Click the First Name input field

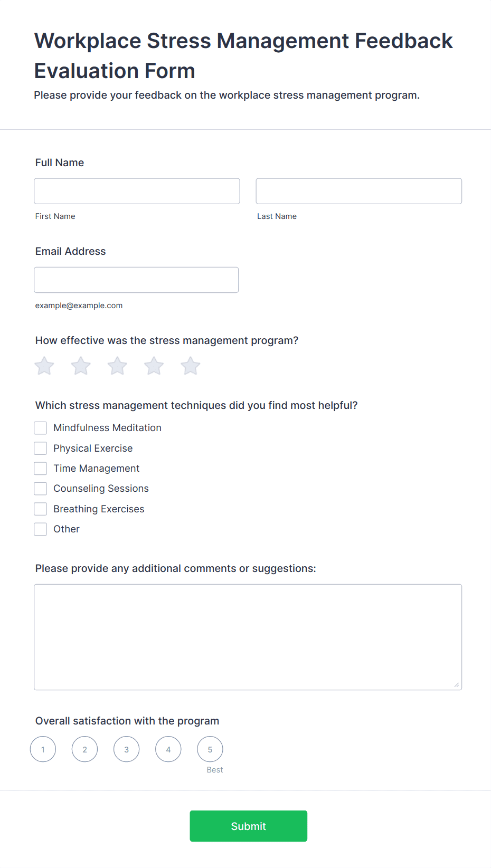click(136, 191)
